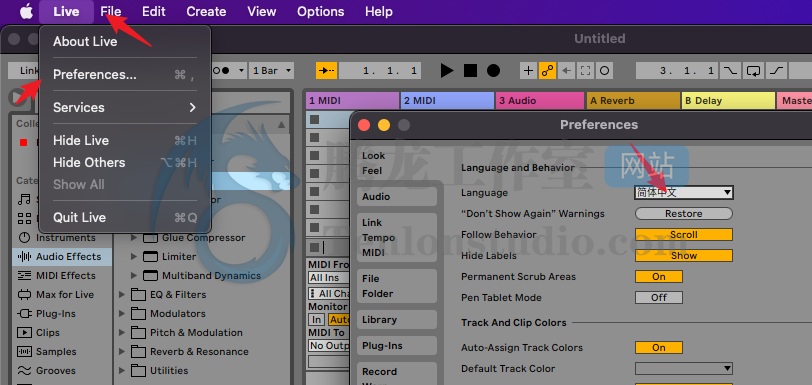Toggle the Hide Labels Show button
The image size is (812, 385).
[684, 255]
